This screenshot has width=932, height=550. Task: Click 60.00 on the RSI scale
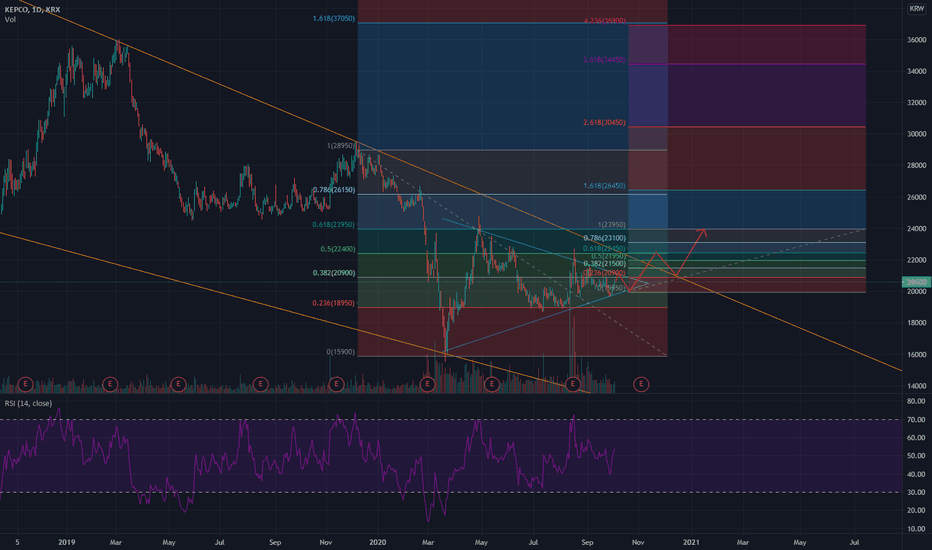click(x=917, y=438)
